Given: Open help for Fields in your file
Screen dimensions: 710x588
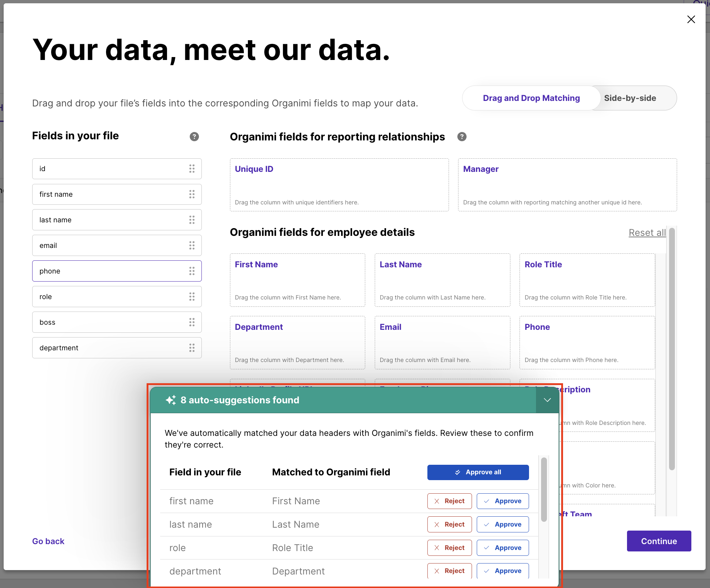Looking at the screenshot, I should [194, 136].
